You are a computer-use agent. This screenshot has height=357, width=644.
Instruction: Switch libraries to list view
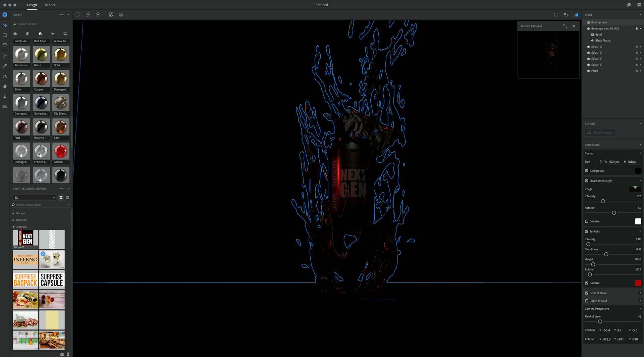click(67, 198)
